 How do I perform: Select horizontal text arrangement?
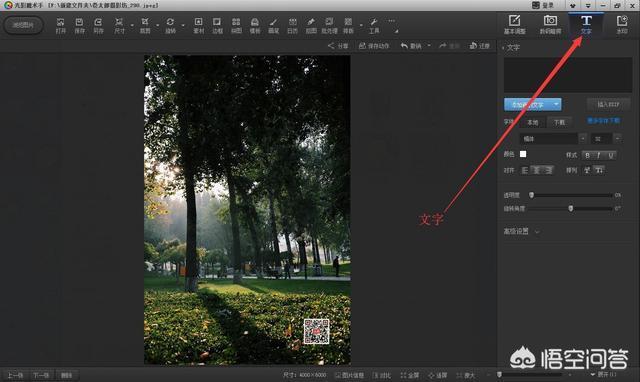(587, 170)
